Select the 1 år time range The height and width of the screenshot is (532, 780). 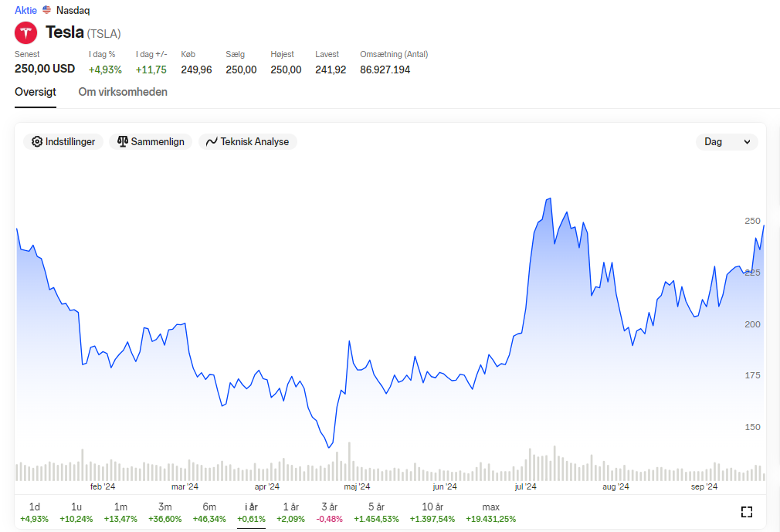[x=291, y=513]
